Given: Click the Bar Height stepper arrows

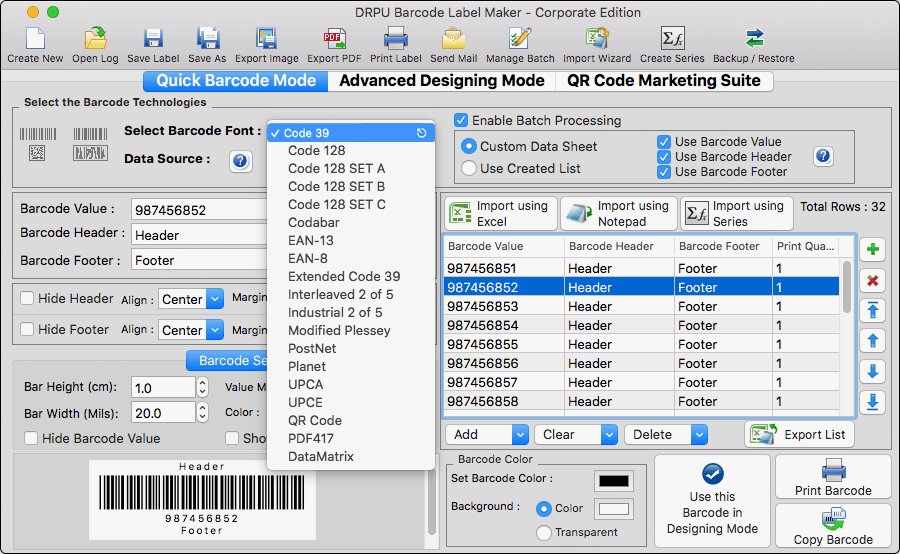Looking at the screenshot, I should pos(202,388).
